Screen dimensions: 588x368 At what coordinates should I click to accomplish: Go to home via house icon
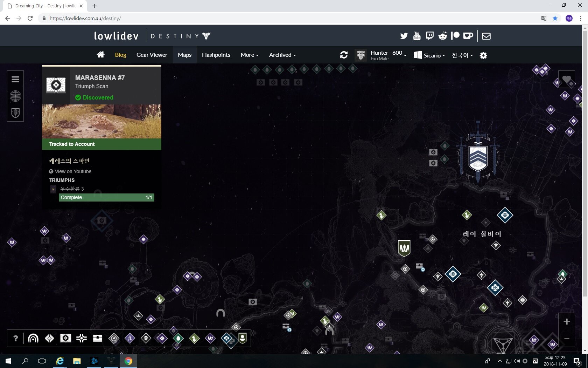click(x=101, y=55)
